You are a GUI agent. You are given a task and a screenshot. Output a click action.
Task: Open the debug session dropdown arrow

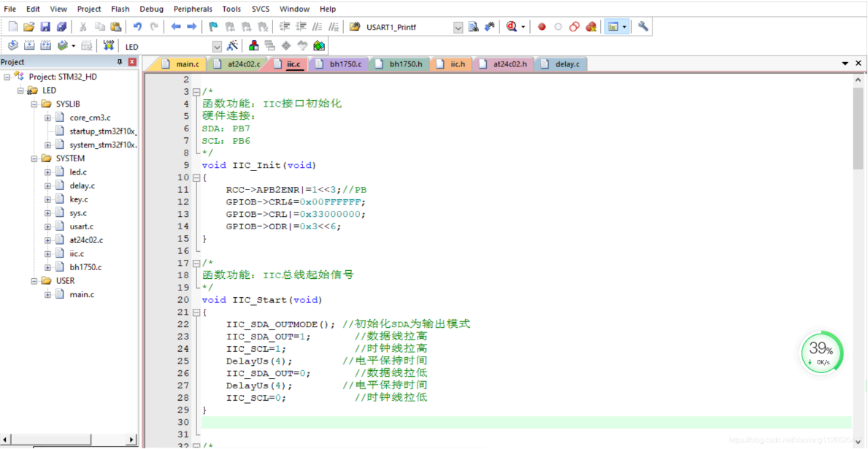point(523,26)
